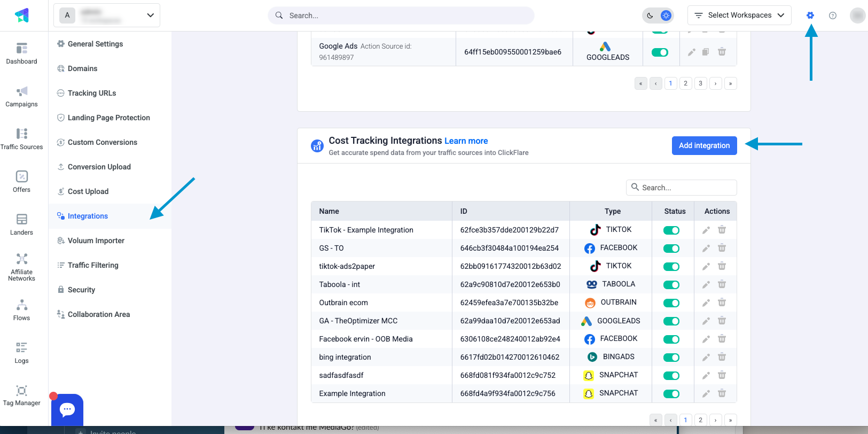This screenshot has height=434, width=868.
Task: Edit the TikTok - Example Integration row
Action: pyautogui.click(x=706, y=230)
